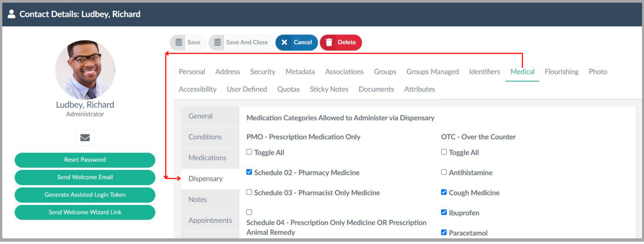This screenshot has width=644, height=244.
Task: Click the Save database icon
Action: [179, 42]
